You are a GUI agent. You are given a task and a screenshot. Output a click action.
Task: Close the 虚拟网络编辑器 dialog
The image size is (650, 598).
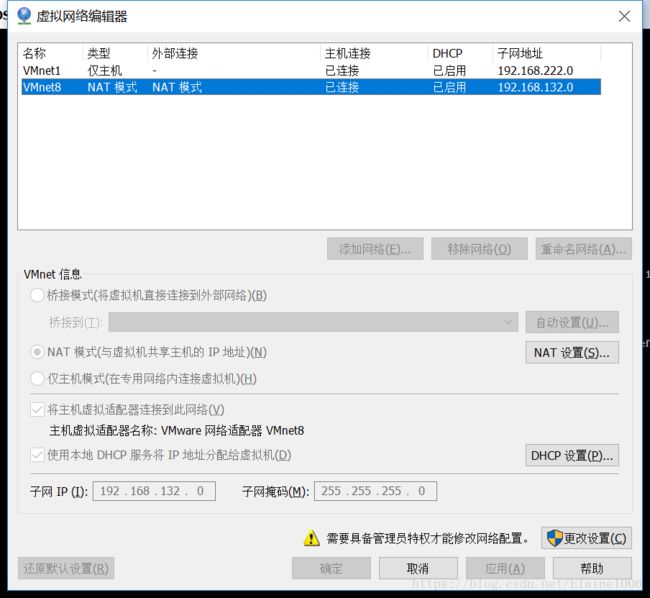tap(624, 17)
